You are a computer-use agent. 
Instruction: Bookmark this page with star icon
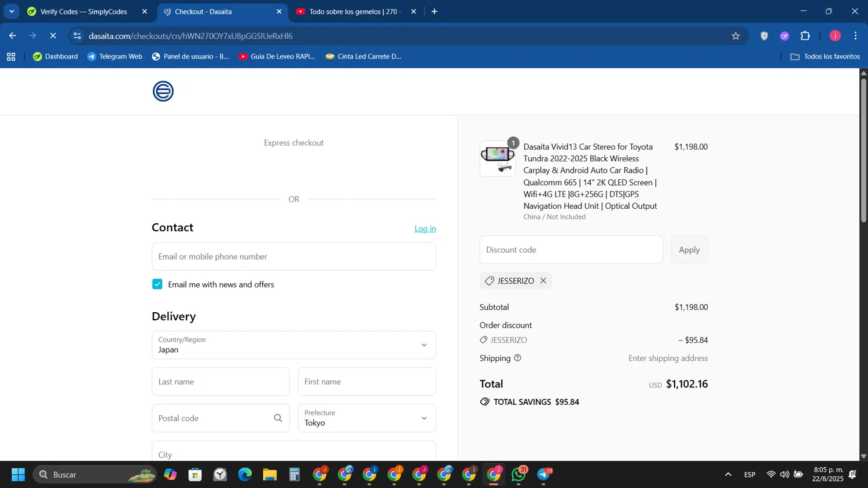coord(735,36)
